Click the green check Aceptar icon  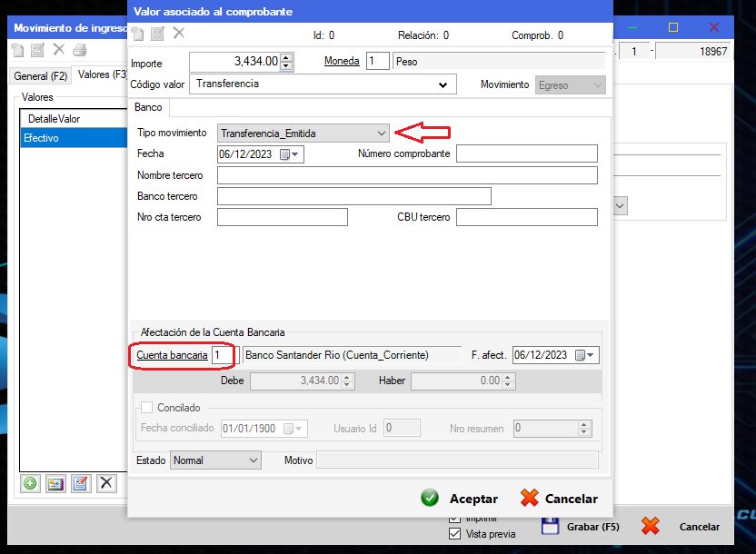tap(430, 498)
